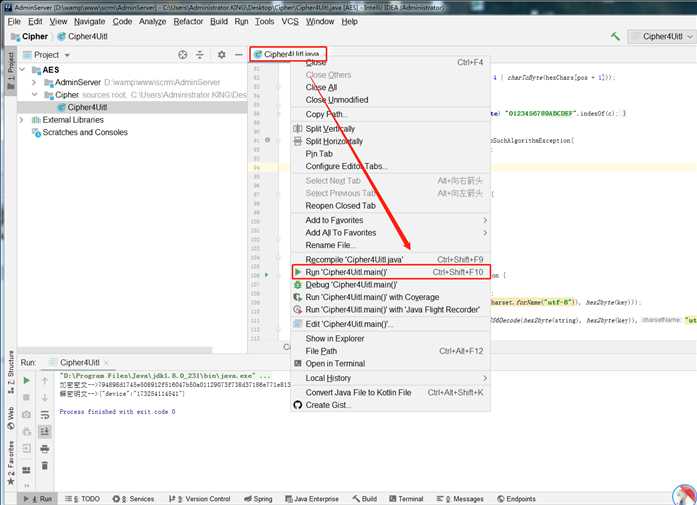The image size is (697, 505).
Task: Open the Web side tool tab
Action: pyautogui.click(x=11, y=418)
